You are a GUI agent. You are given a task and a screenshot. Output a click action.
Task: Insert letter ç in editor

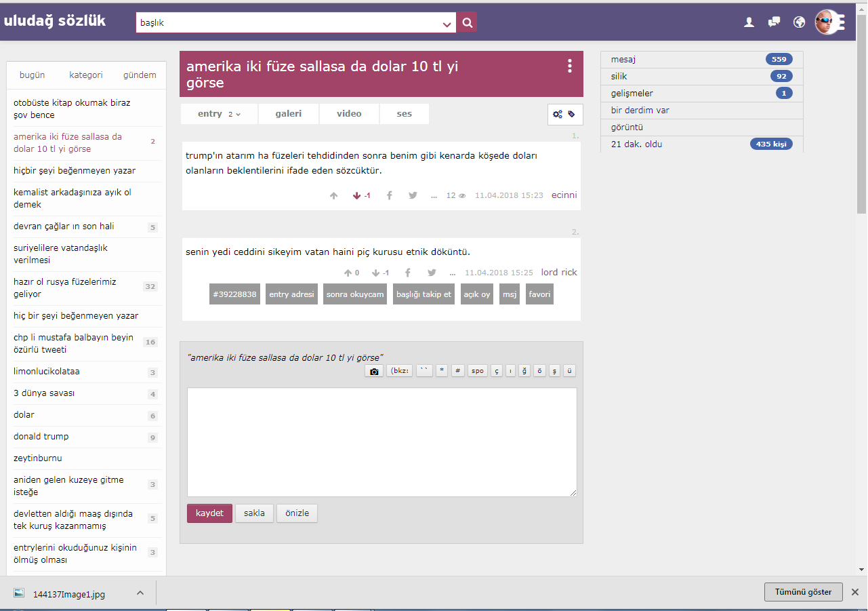pyautogui.click(x=497, y=371)
